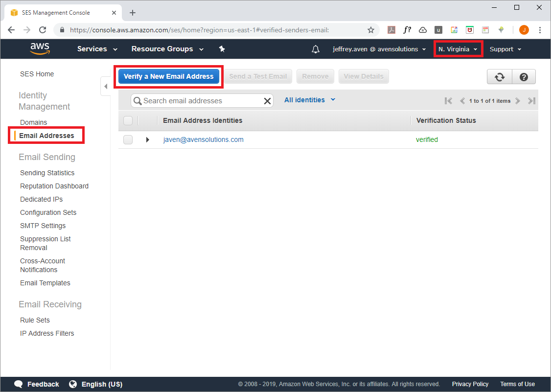Screen dimensions: 551x392
Task: Open Sending Statistics
Action: coord(47,173)
